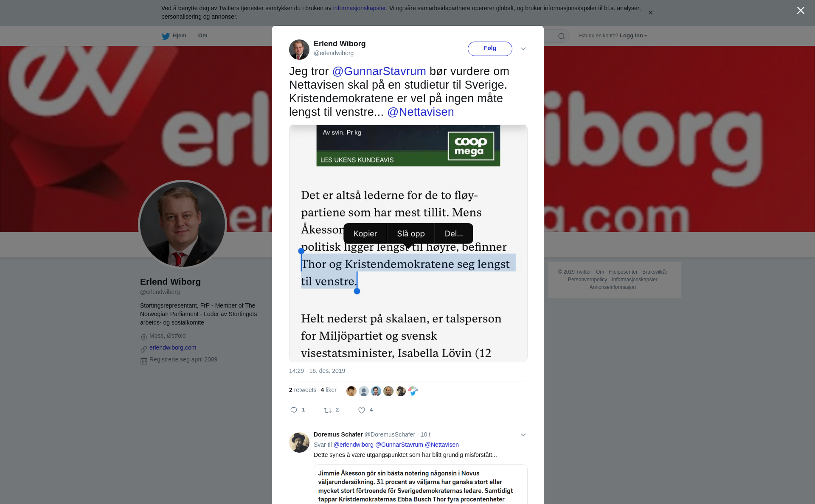Open the @GunnarStavrum mention link
815x504 pixels.
click(379, 71)
